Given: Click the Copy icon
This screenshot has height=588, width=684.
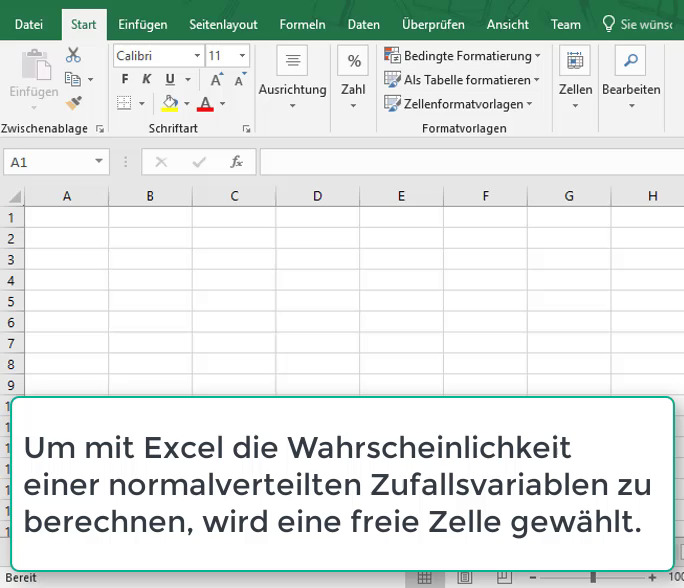Looking at the screenshot, I should (x=72, y=79).
